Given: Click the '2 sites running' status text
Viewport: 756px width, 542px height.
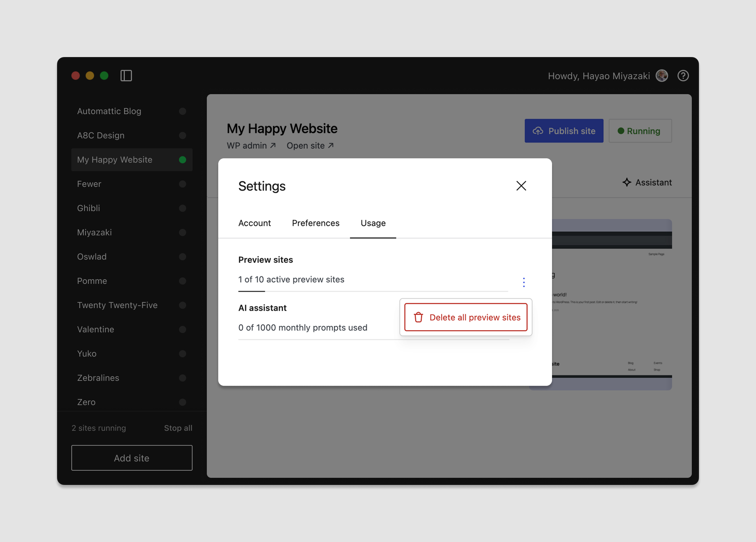Looking at the screenshot, I should [x=99, y=428].
